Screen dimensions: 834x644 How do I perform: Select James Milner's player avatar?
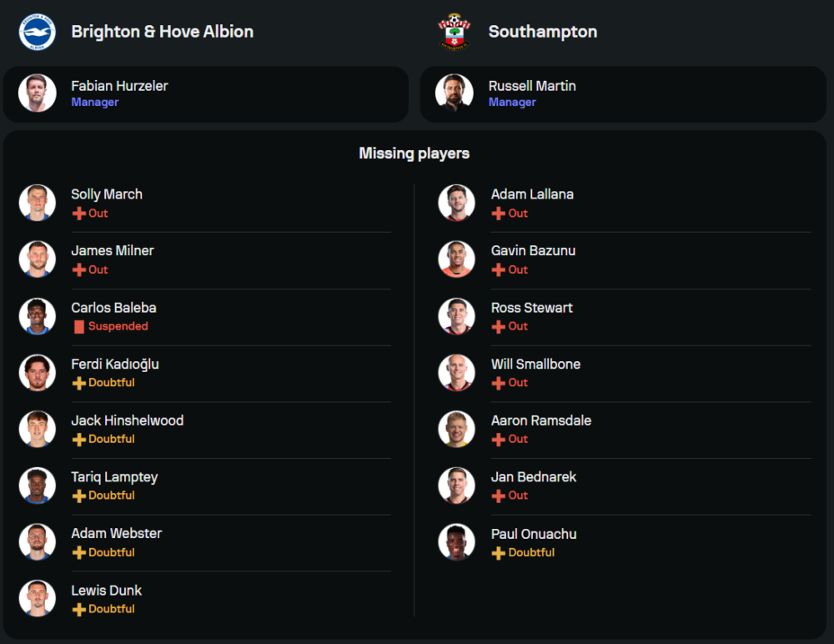38,259
